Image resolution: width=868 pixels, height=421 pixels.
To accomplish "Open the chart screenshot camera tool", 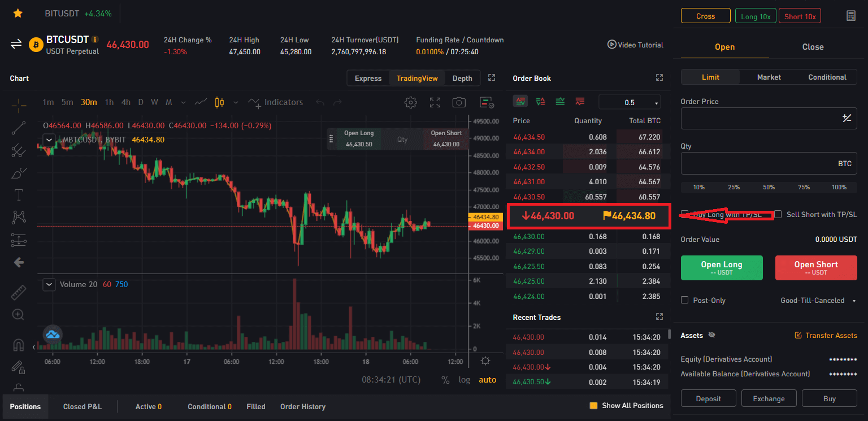I will [459, 102].
